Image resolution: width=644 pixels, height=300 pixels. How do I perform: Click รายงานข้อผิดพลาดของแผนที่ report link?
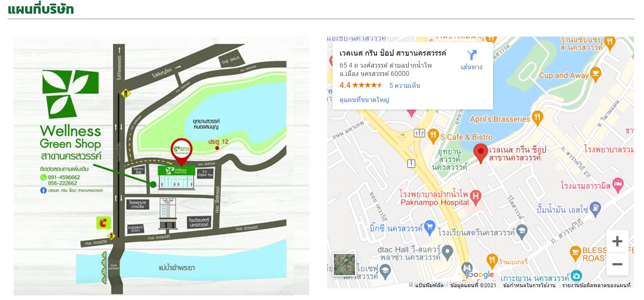(x=596, y=285)
